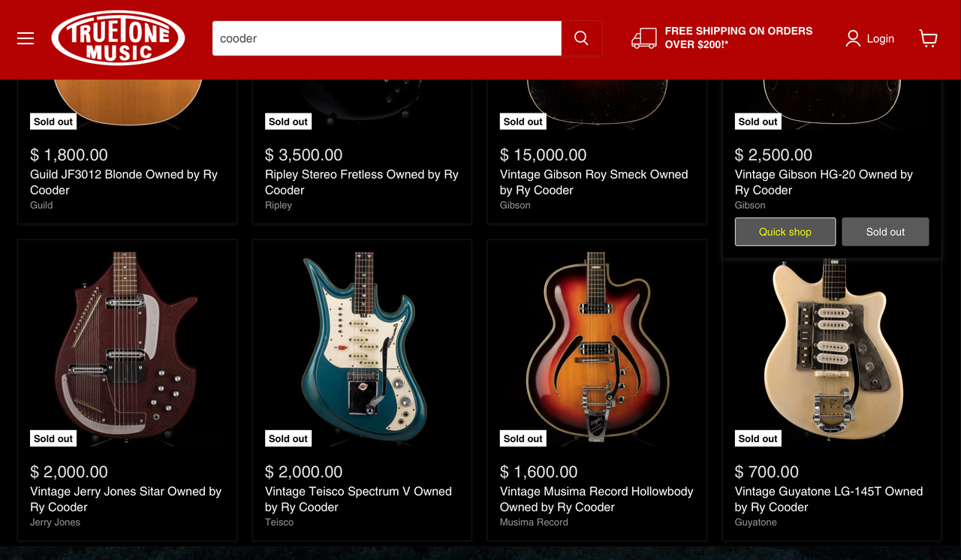
Task: Open the hamburger navigation menu
Action: [26, 38]
